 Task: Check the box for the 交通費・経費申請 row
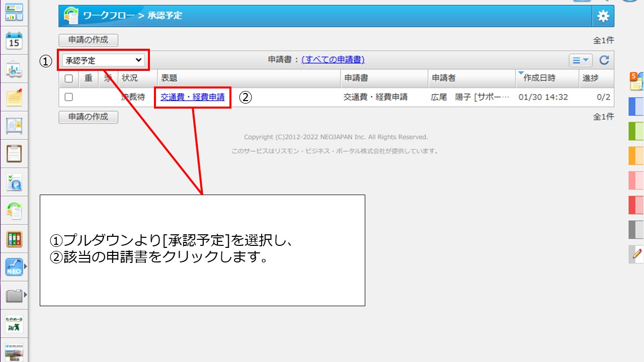tap(69, 97)
